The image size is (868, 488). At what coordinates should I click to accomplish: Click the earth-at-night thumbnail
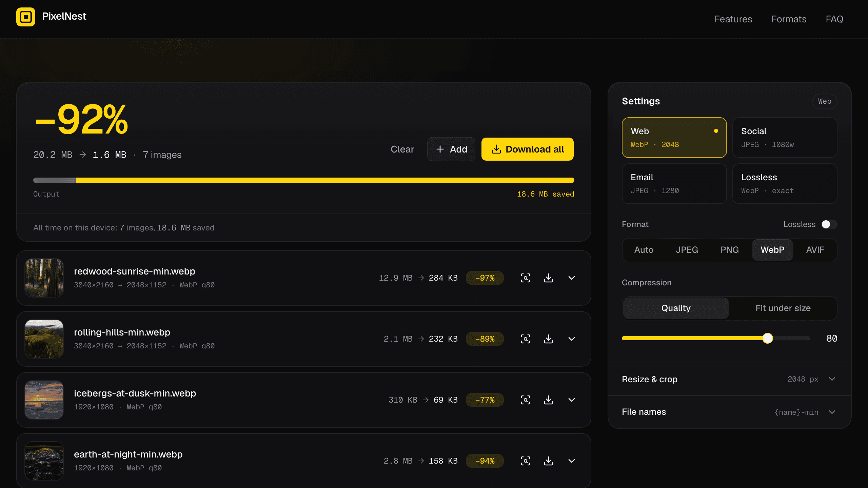pyautogui.click(x=44, y=461)
